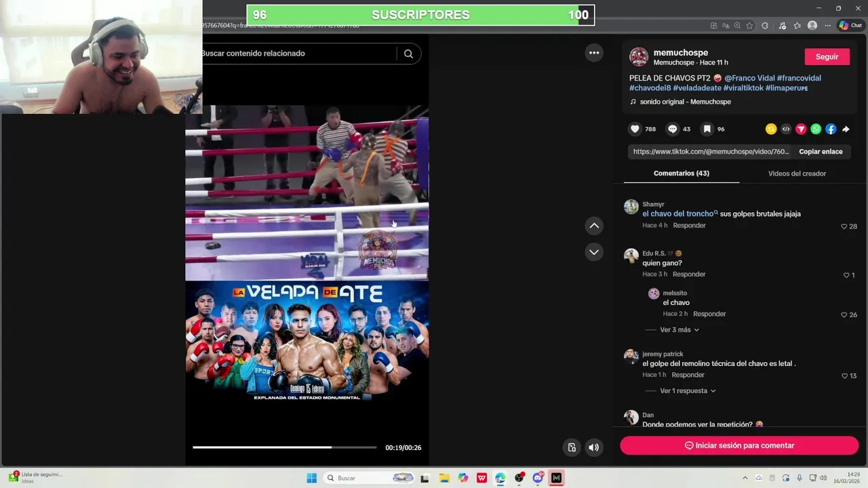Go to next video with down chevron
The height and width of the screenshot is (488, 868).
(594, 252)
